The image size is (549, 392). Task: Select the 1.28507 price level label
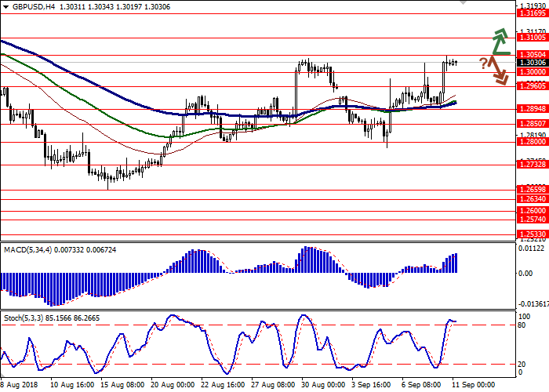[x=533, y=124]
